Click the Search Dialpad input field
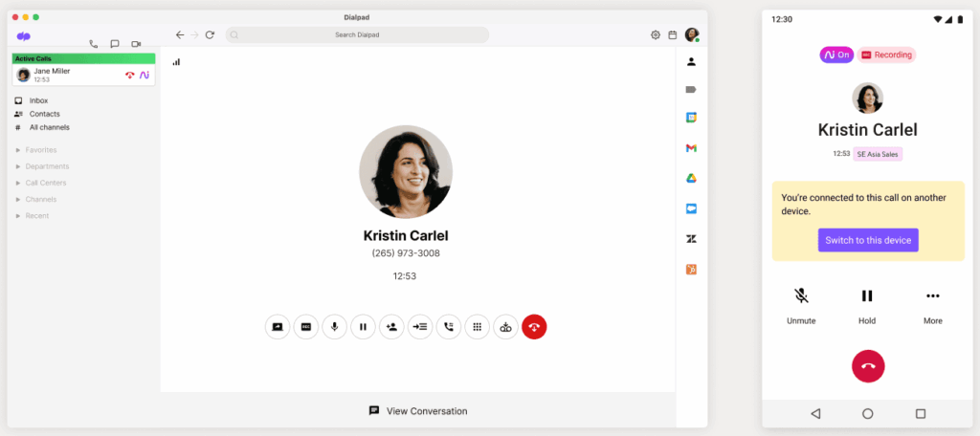The height and width of the screenshot is (436, 980). 357,35
